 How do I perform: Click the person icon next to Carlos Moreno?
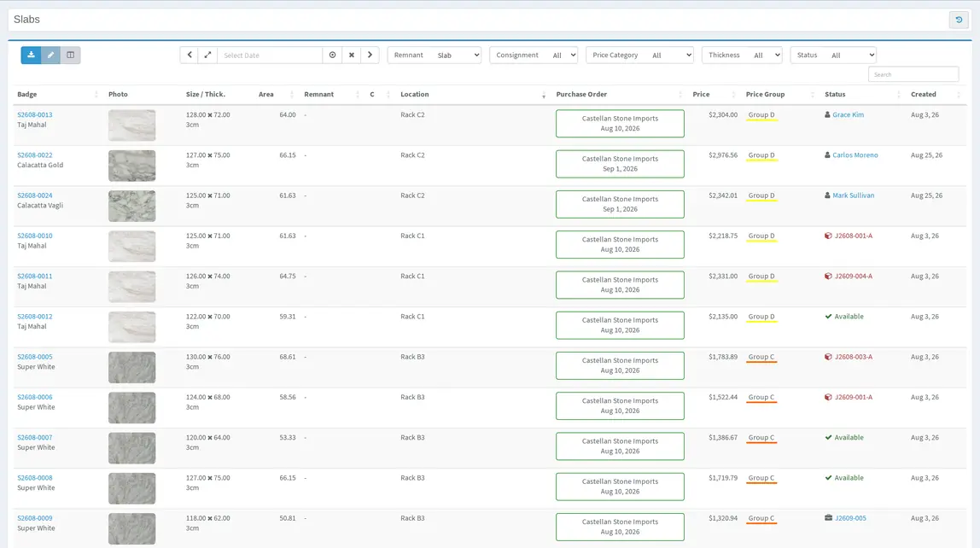point(827,155)
